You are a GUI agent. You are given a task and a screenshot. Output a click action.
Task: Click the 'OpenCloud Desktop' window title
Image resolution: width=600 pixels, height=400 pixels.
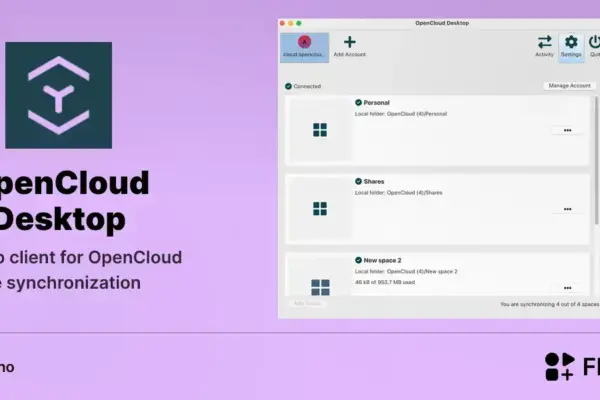442,23
